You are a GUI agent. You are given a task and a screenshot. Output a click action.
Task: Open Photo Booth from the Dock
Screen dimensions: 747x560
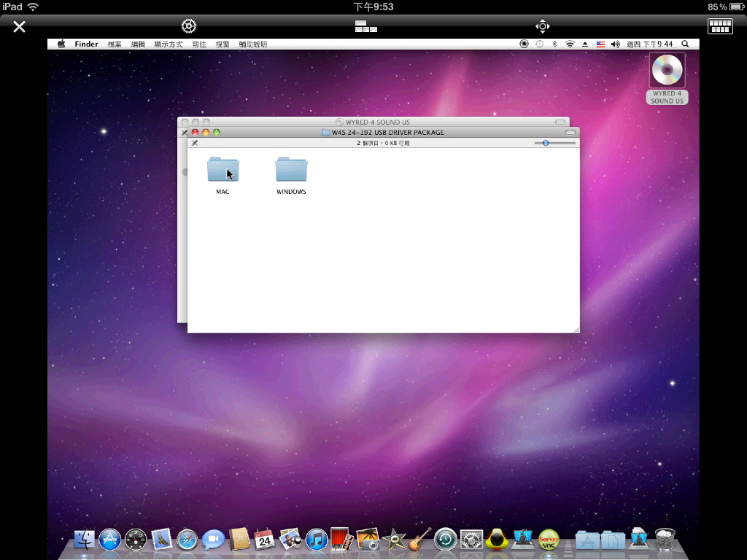(x=342, y=540)
